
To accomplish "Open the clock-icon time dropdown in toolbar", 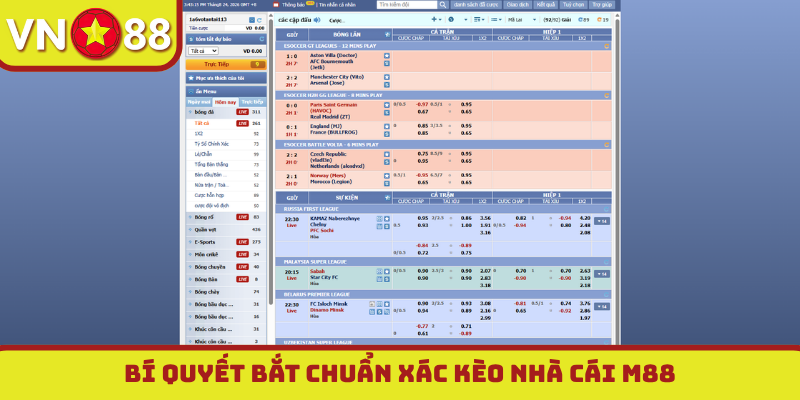I will pos(458,20).
